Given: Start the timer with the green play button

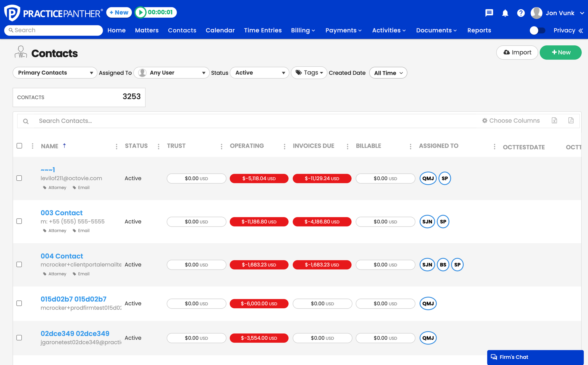Looking at the screenshot, I should [x=141, y=12].
